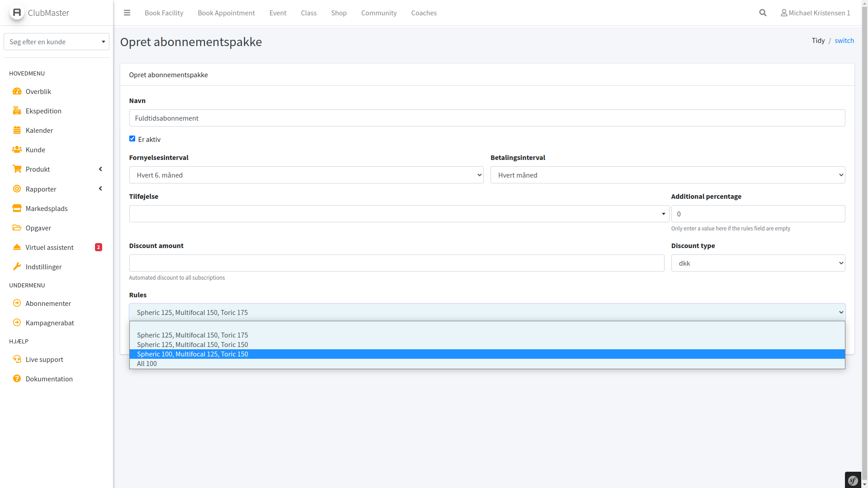Click the Overblik dashboard icon
The width and height of the screenshot is (868, 488).
click(17, 91)
